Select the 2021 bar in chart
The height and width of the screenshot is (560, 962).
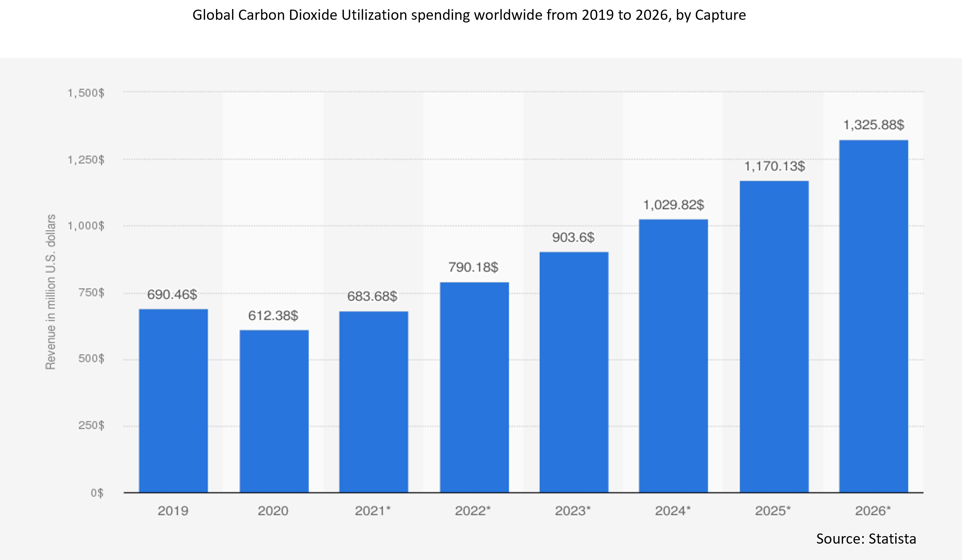pyautogui.click(x=374, y=402)
